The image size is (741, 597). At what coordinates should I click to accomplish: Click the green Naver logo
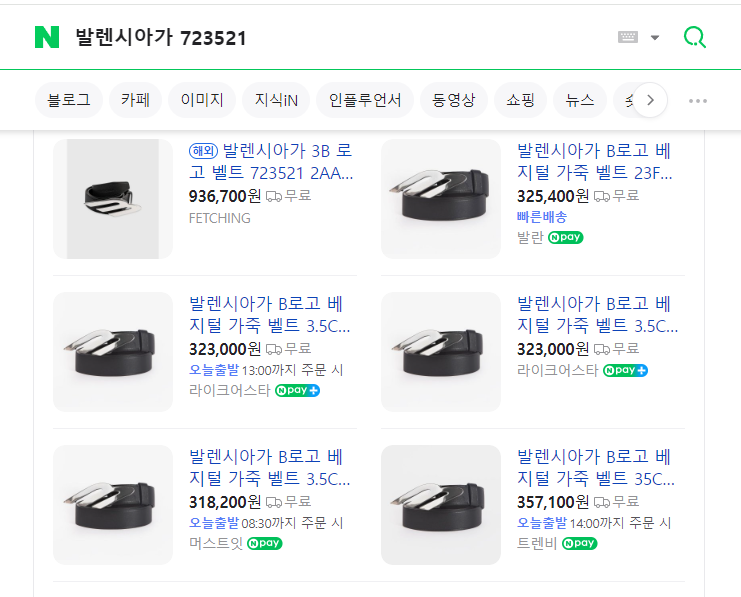click(x=47, y=37)
